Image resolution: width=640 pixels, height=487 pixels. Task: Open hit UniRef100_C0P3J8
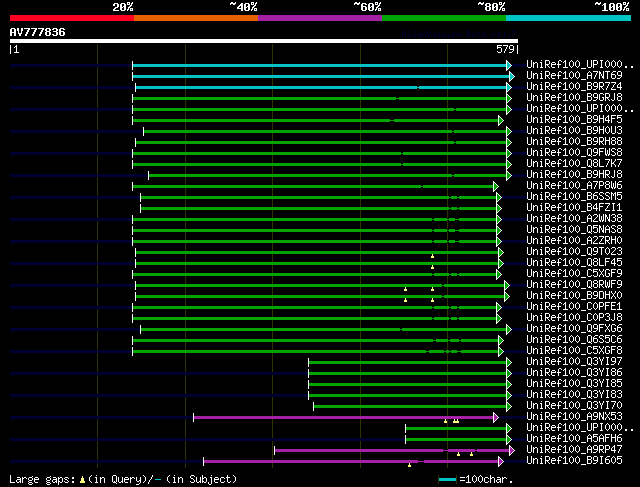574,318
